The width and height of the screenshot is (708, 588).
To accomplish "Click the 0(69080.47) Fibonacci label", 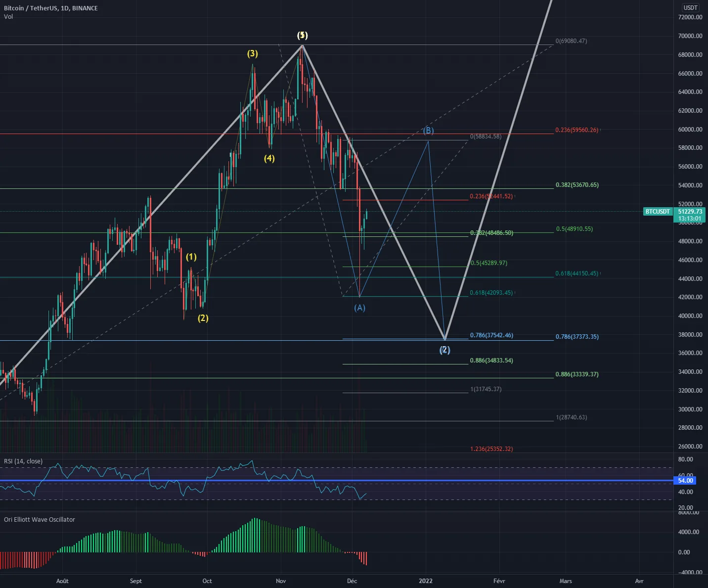I will coord(571,41).
